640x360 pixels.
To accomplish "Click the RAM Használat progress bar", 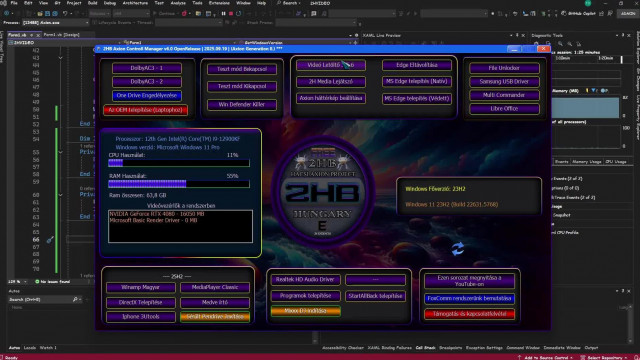I will coord(179,184).
